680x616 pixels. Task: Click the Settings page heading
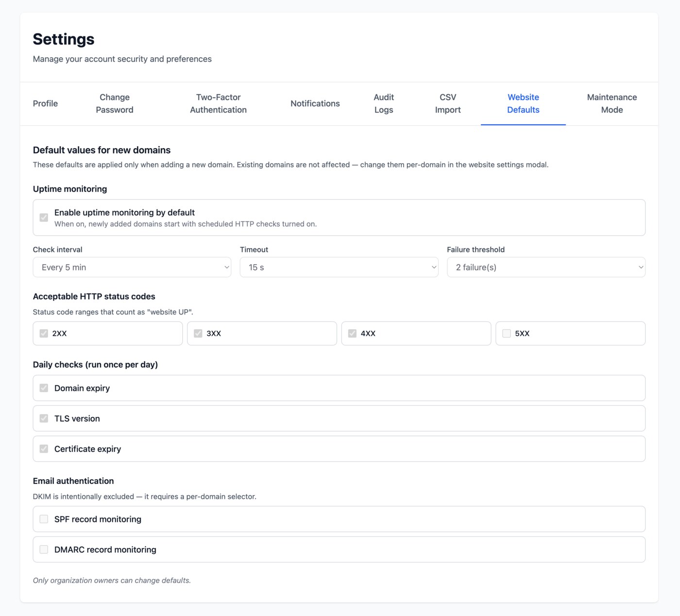tap(64, 39)
